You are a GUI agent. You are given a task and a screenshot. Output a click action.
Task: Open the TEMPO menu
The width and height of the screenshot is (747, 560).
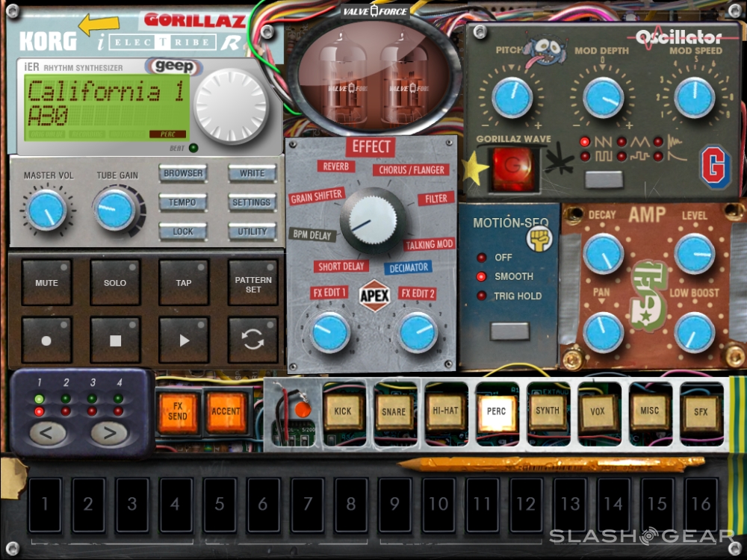[183, 202]
